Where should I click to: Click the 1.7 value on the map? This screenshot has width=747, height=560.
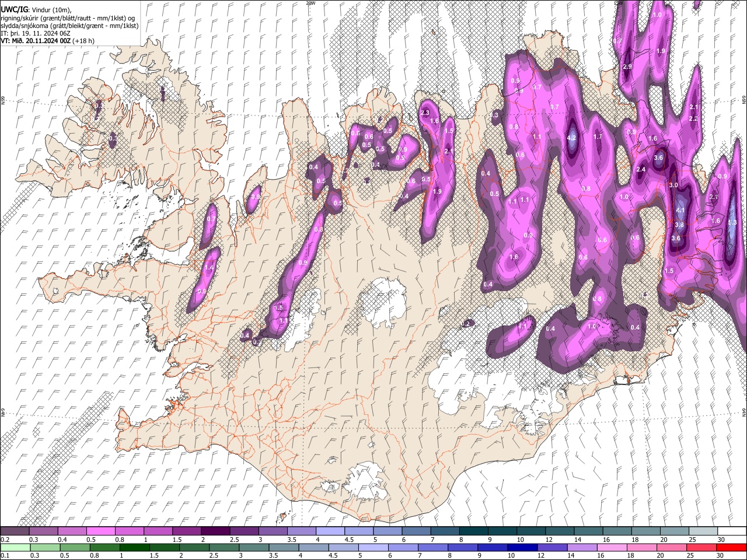click(598, 136)
